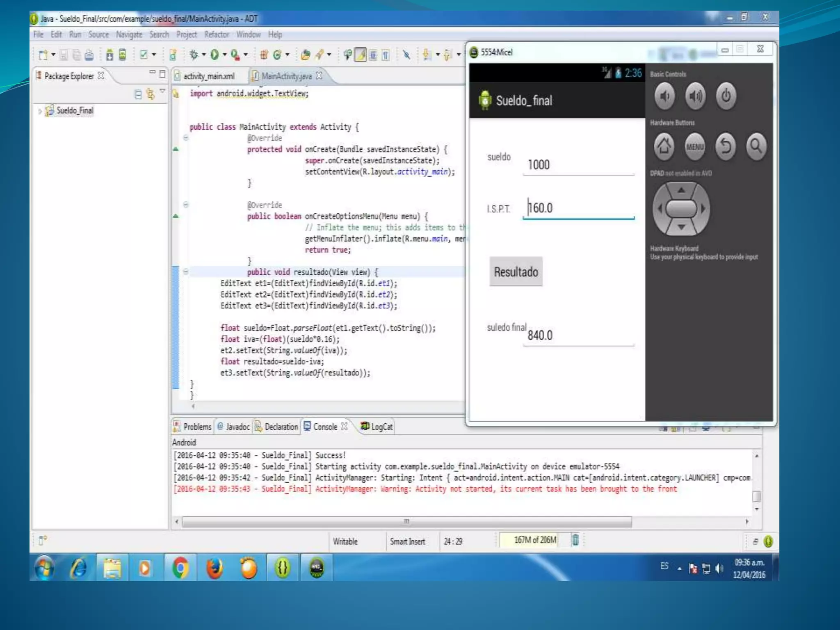Open Package Explorer view menu triangle
The height and width of the screenshot is (630, 840).
click(162, 91)
